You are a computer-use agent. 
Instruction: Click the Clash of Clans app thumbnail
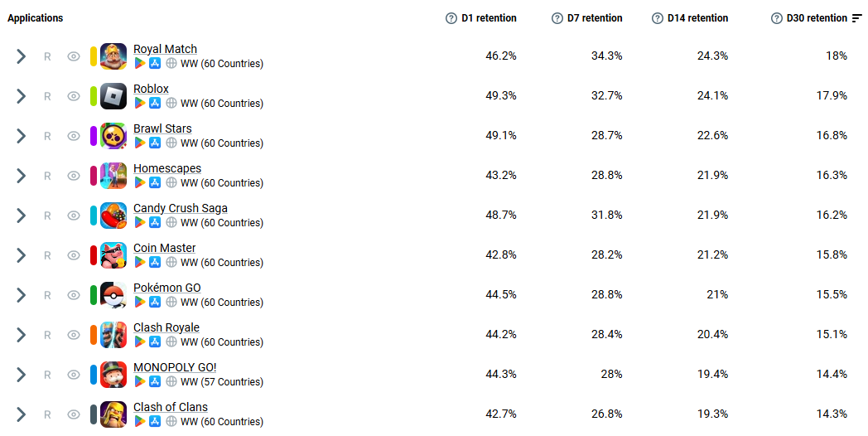(113, 415)
